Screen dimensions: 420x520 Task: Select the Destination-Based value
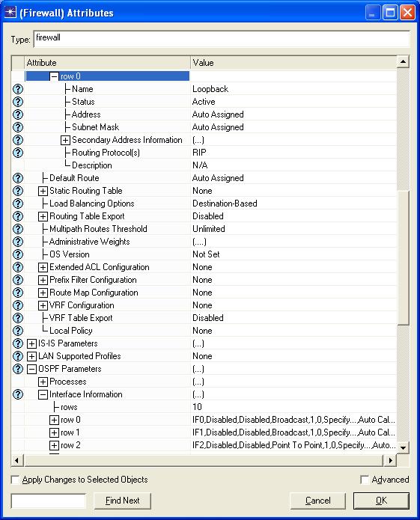[x=225, y=204]
